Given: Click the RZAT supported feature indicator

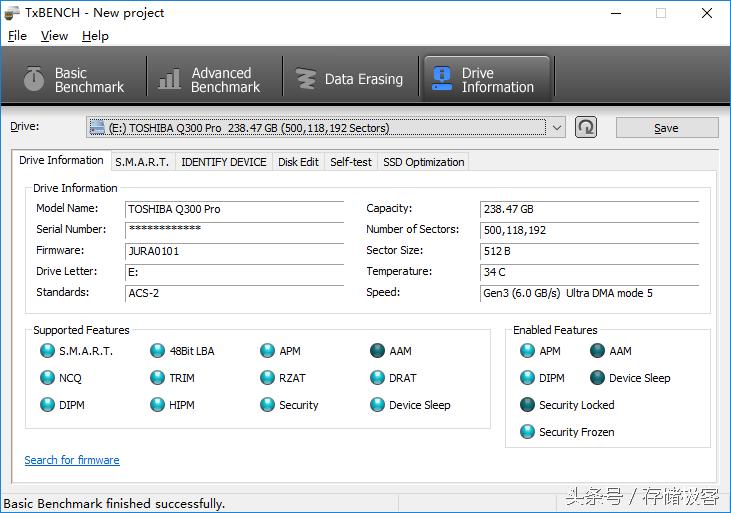Looking at the screenshot, I should click(x=268, y=378).
